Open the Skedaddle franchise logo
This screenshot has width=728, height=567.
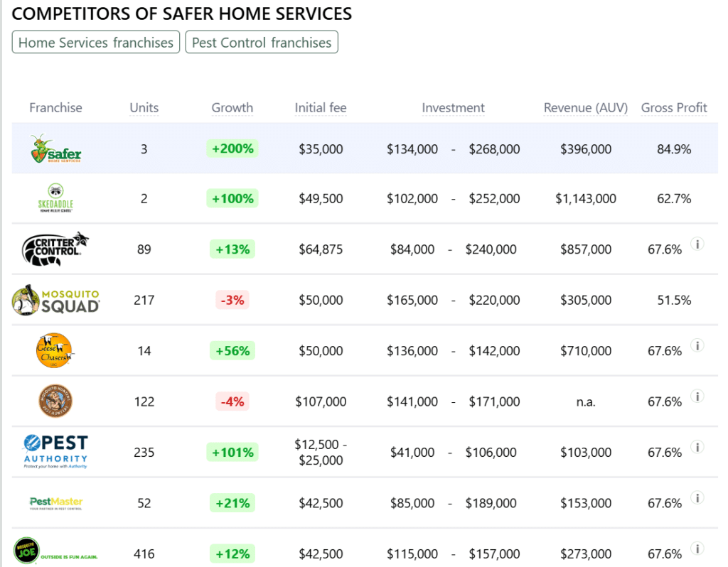pos(55,198)
